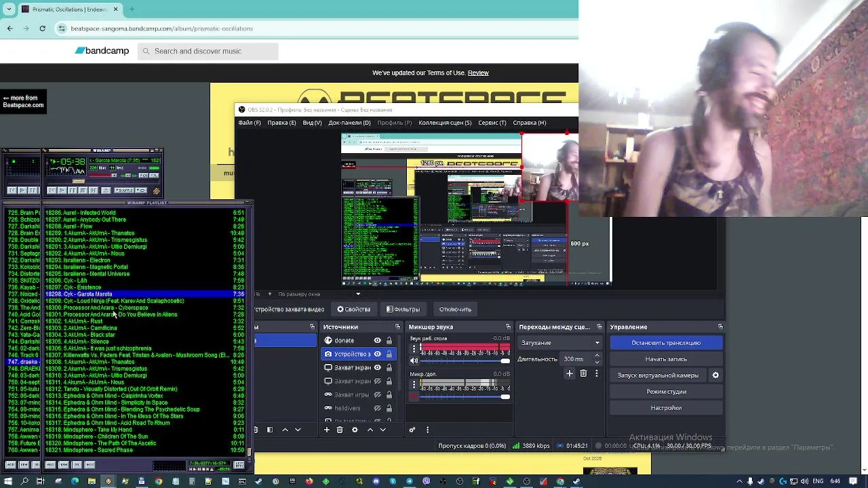868x488 pixels.
Task: Click Winamp volume slider
Action: click(103, 176)
